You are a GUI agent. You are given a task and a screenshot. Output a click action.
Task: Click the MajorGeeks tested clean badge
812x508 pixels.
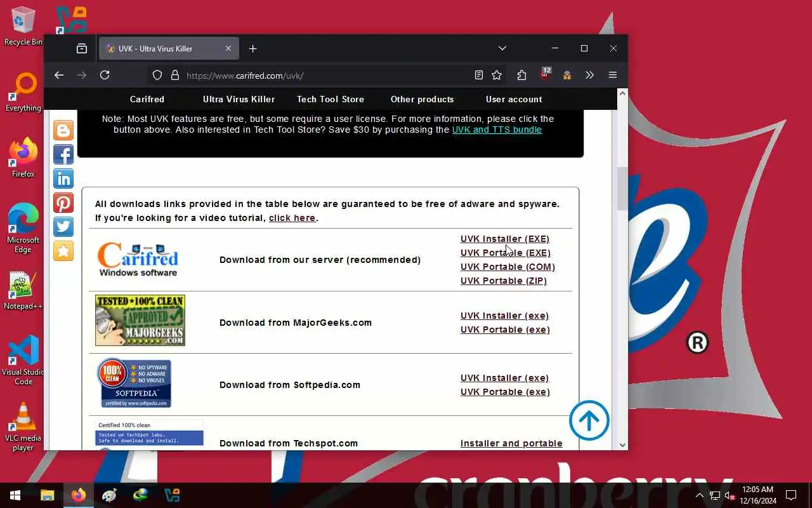coord(140,320)
